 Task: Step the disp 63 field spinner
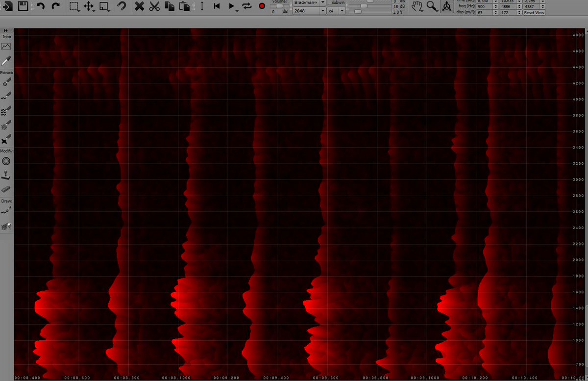pyautogui.click(x=496, y=12)
